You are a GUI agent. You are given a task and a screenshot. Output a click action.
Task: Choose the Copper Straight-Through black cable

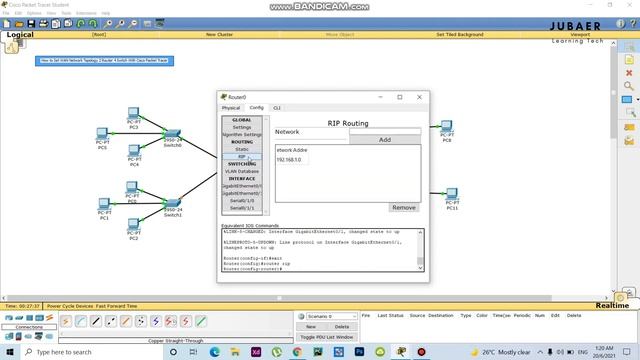click(x=96, y=321)
